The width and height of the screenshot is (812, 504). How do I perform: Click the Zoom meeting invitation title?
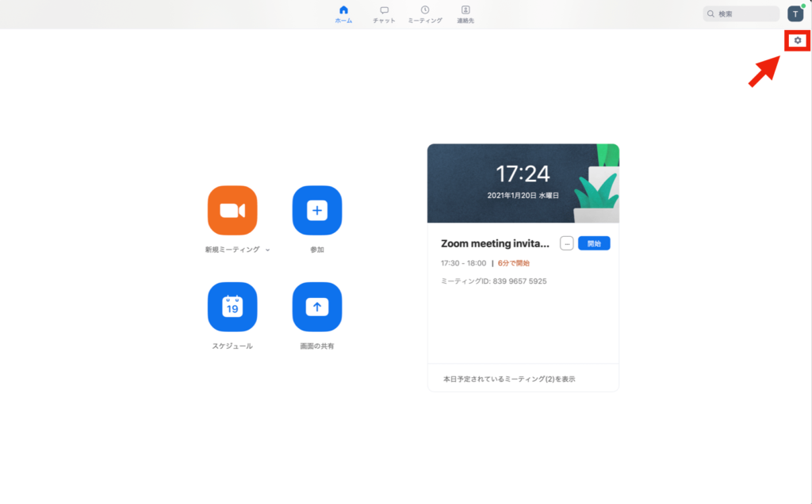[495, 244]
